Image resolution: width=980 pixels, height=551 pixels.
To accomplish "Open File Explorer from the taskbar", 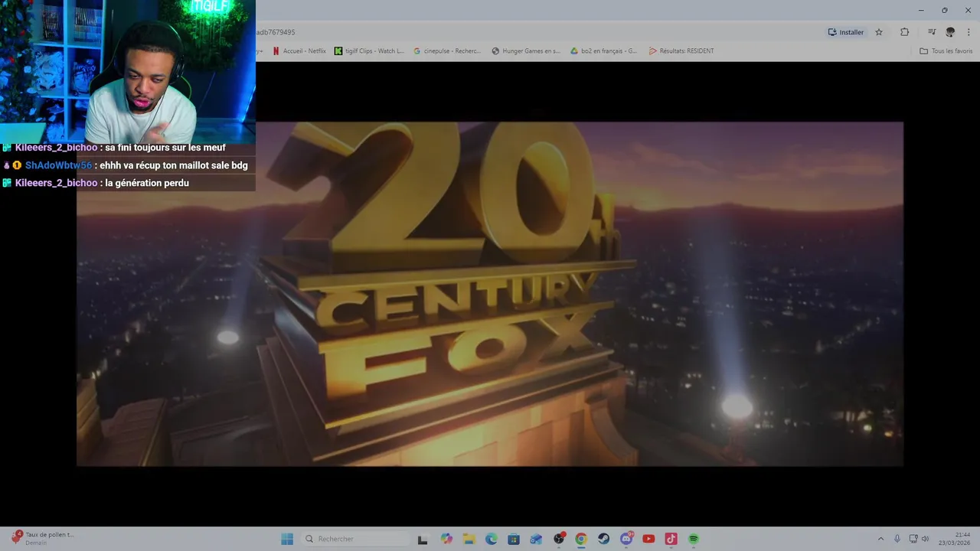I will 469,539.
